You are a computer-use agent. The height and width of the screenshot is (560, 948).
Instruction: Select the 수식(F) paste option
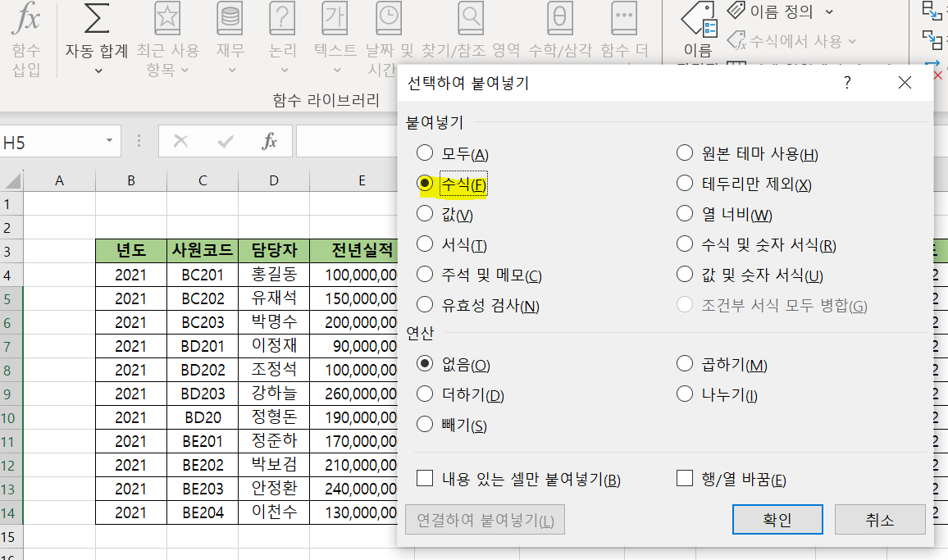pyautogui.click(x=452, y=184)
